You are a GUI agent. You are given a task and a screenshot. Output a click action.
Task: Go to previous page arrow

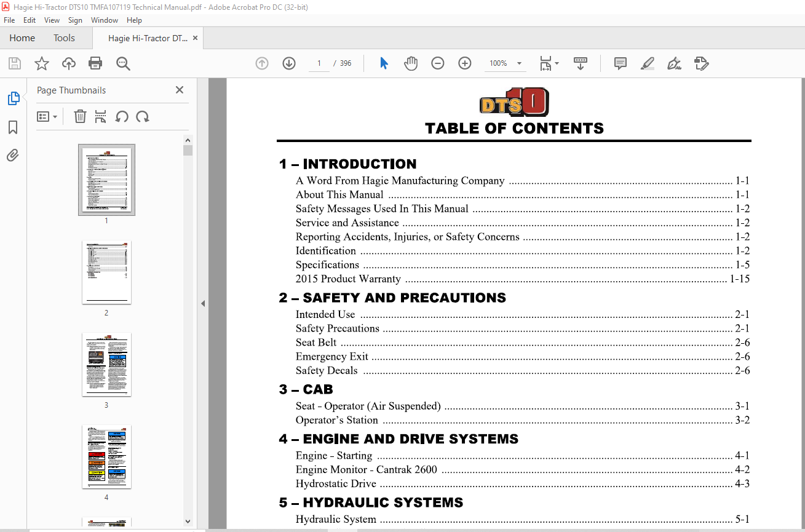(x=262, y=63)
